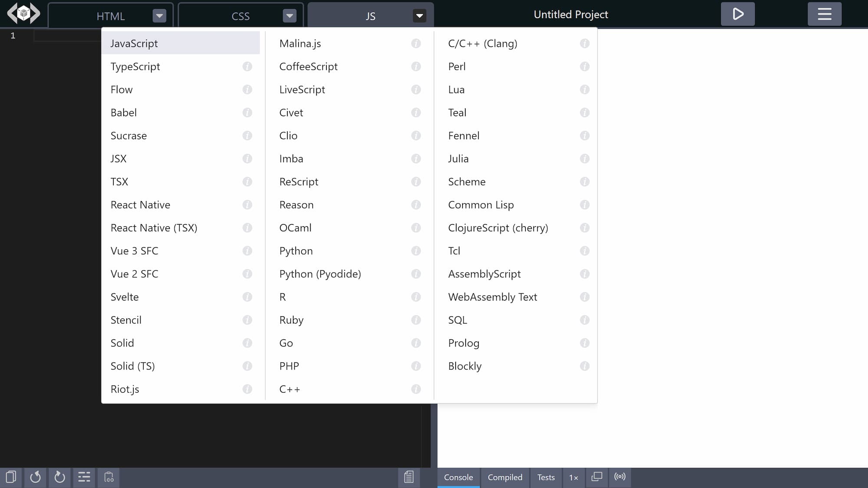
Task: Open the result in a new window icon
Action: pyautogui.click(x=597, y=477)
